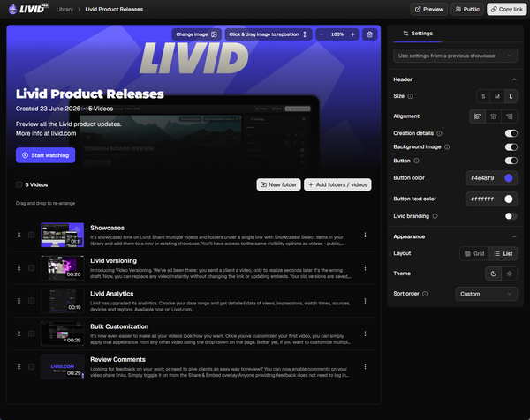The width and height of the screenshot is (530, 420).
Task: Open the Sort order Custom dropdown
Action: 486,294
